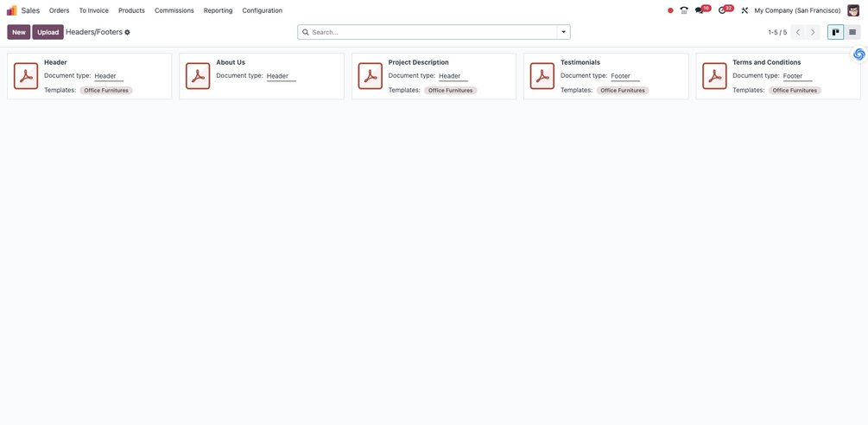Screen dimensions: 868x425
Task: Click the PDF icon on Header card
Action: click(26, 76)
